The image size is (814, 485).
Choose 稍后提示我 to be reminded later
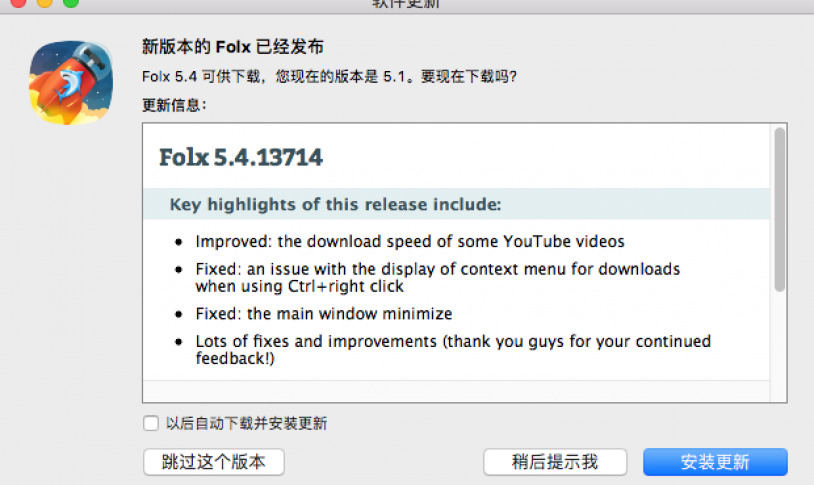[555, 462]
